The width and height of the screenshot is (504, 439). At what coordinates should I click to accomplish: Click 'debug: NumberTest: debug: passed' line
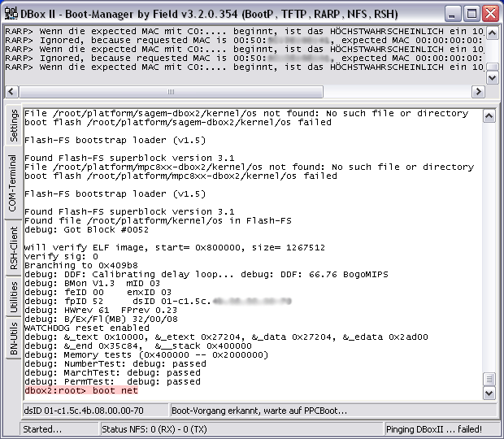click(x=115, y=363)
